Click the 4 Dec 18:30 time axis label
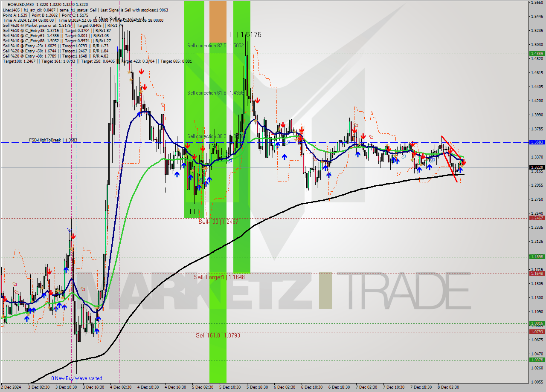Screen dimensions: 546x392 [175, 387]
